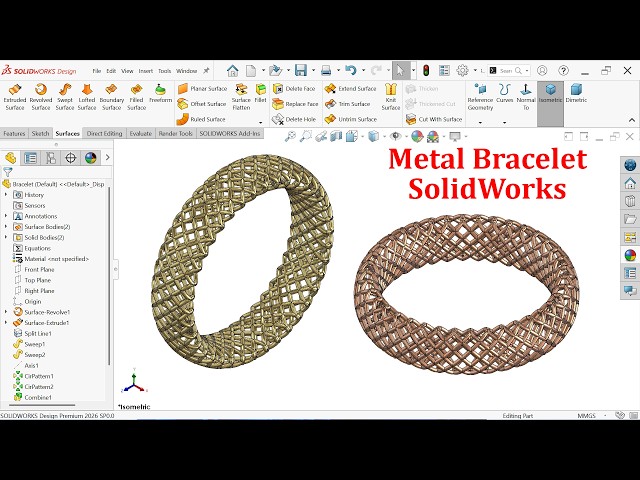Viewport: 640px width, 480px height.
Task: Select the Boundary Surface tool
Action: click(111, 97)
